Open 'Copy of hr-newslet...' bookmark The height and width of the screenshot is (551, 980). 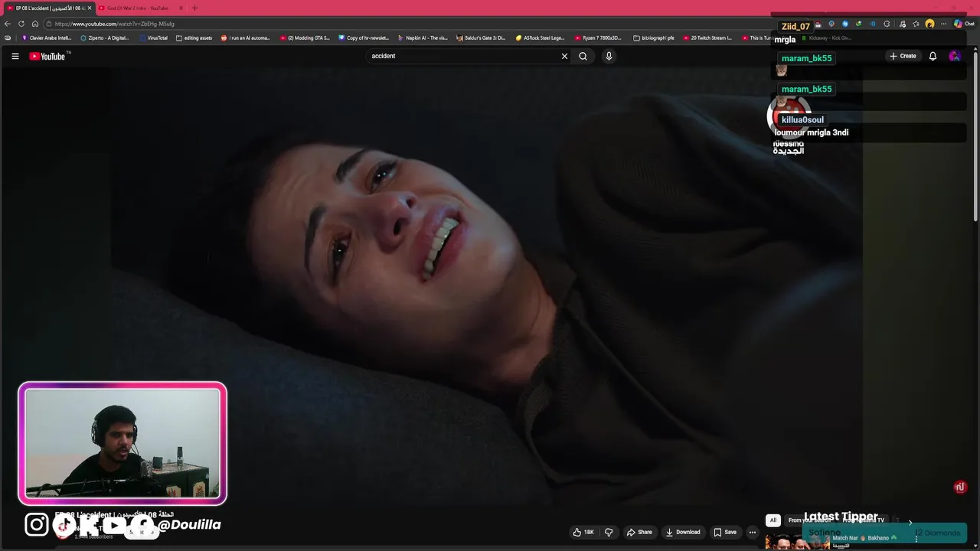tap(364, 37)
